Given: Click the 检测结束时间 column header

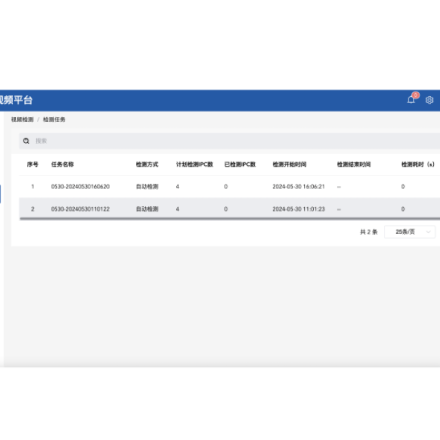Looking at the screenshot, I should coord(354,164).
